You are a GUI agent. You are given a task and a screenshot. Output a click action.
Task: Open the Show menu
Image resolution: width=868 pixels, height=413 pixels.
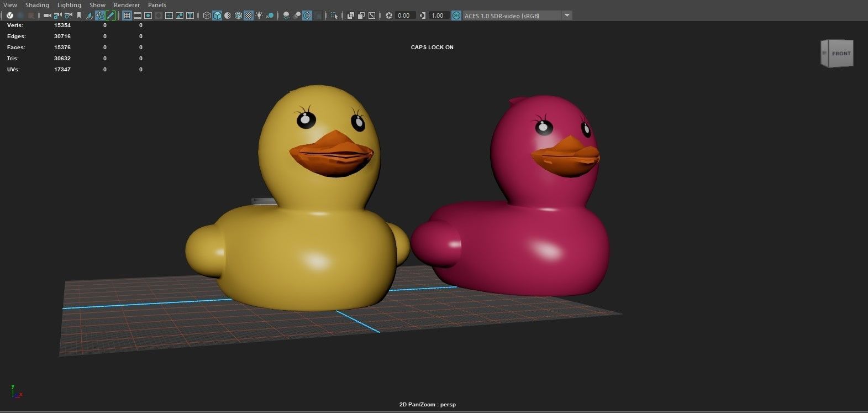pyautogui.click(x=97, y=5)
